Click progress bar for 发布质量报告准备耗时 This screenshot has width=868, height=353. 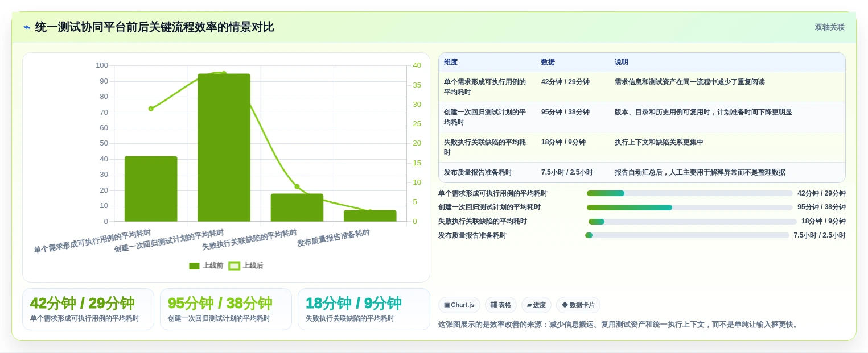point(687,235)
